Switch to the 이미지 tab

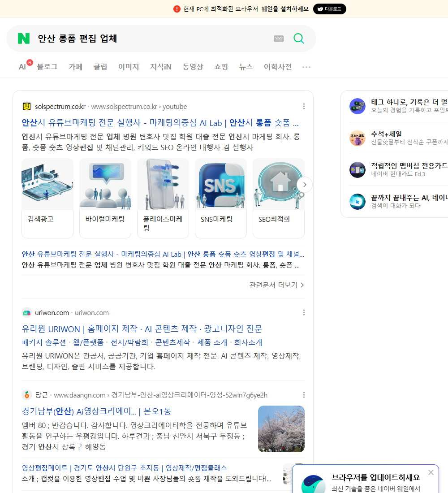[x=129, y=67]
